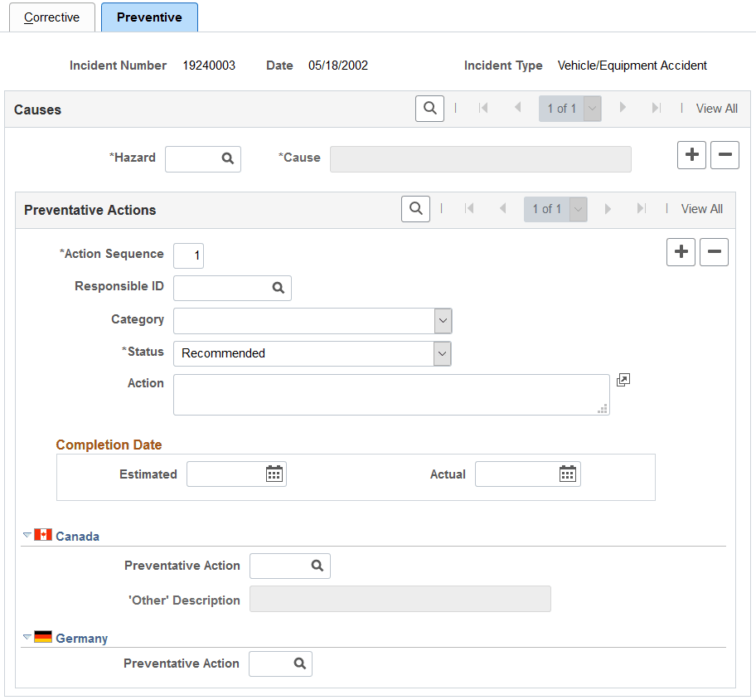
Task: Go to previous row in Preventative Actions
Action: 503,208
